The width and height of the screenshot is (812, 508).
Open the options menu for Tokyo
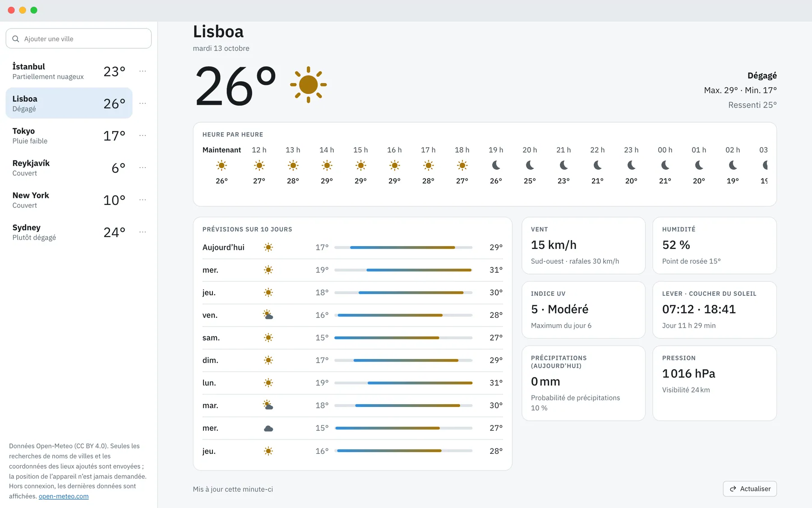pyautogui.click(x=143, y=135)
